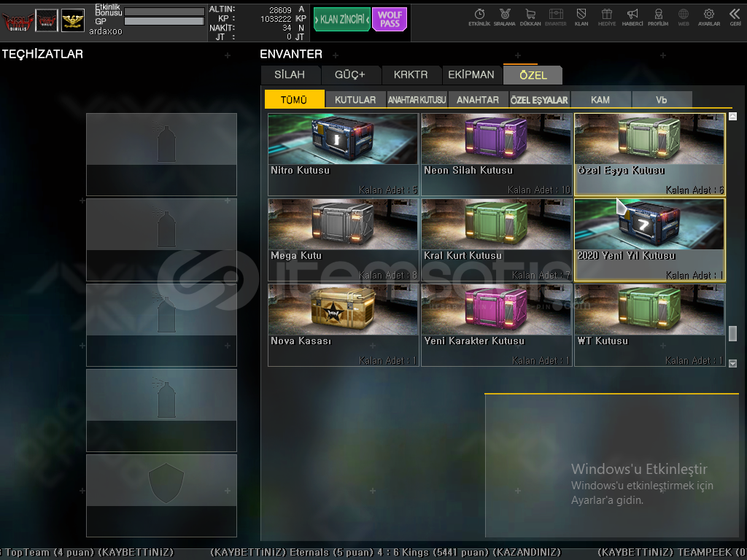The width and height of the screenshot is (747, 560).
Task: Click the ENVANTER heading
Action: click(x=291, y=54)
